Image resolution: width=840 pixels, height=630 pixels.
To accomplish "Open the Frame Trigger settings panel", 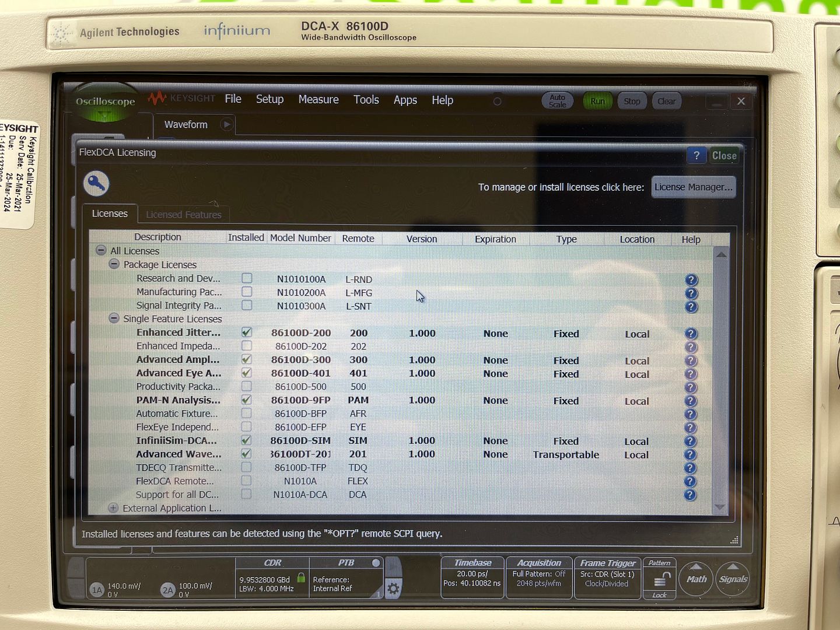I will 607,577.
